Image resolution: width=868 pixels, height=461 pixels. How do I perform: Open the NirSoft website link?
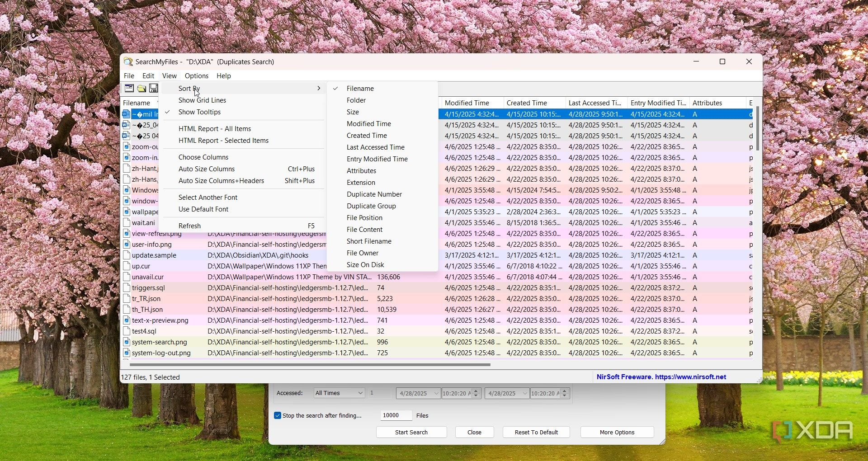(x=661, y=377)
